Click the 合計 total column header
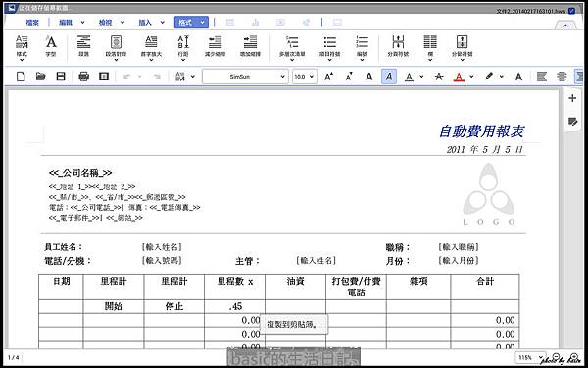The width and height of the screenshot is (588, 368). (485, 287)
